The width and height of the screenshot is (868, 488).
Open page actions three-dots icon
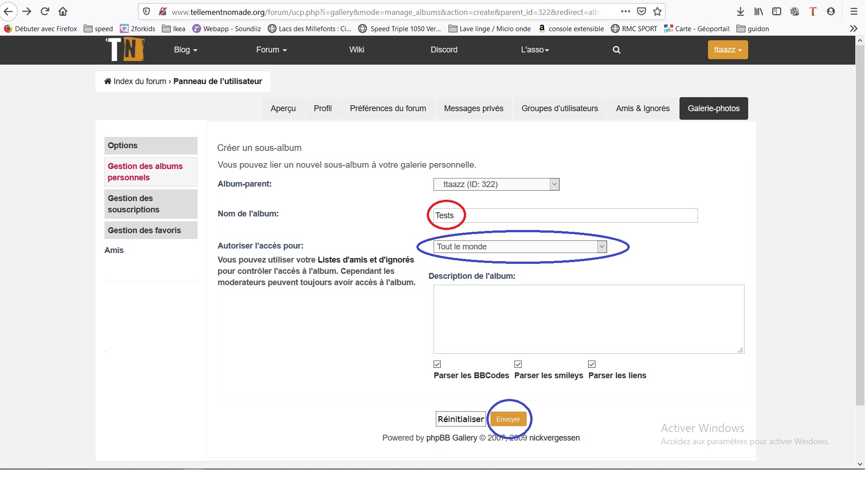625,12
